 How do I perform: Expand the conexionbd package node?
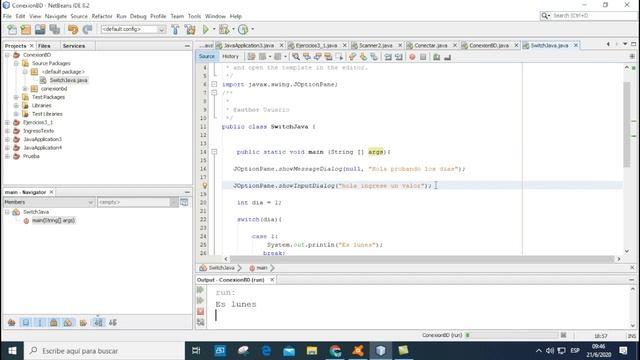pos(25,89)
